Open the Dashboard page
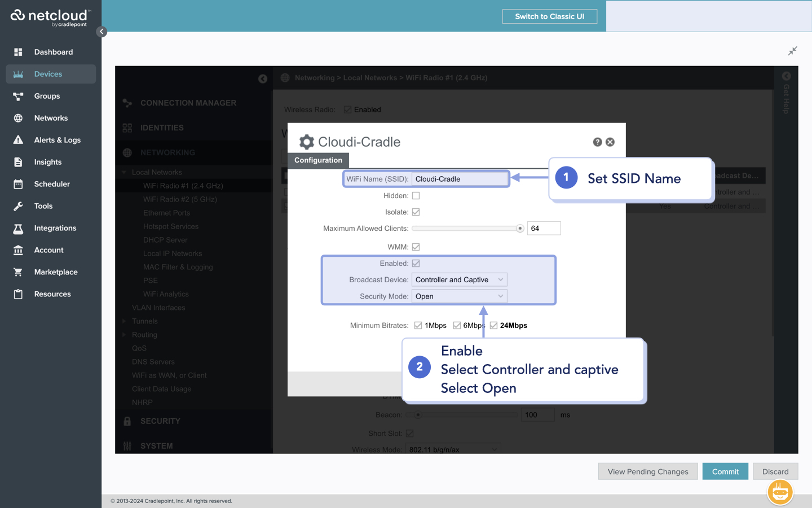The width and height of the screenshot is (812, 508). coord(54,51)
